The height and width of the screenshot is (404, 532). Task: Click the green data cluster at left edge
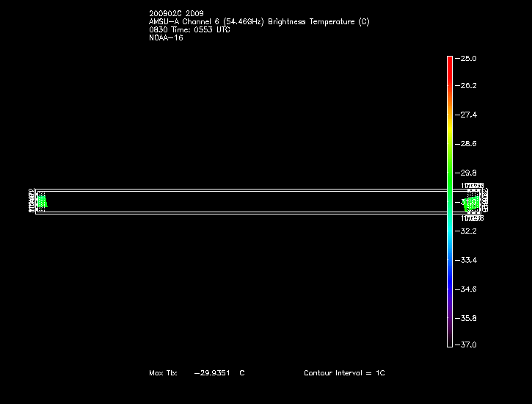[x=42, y=201]
